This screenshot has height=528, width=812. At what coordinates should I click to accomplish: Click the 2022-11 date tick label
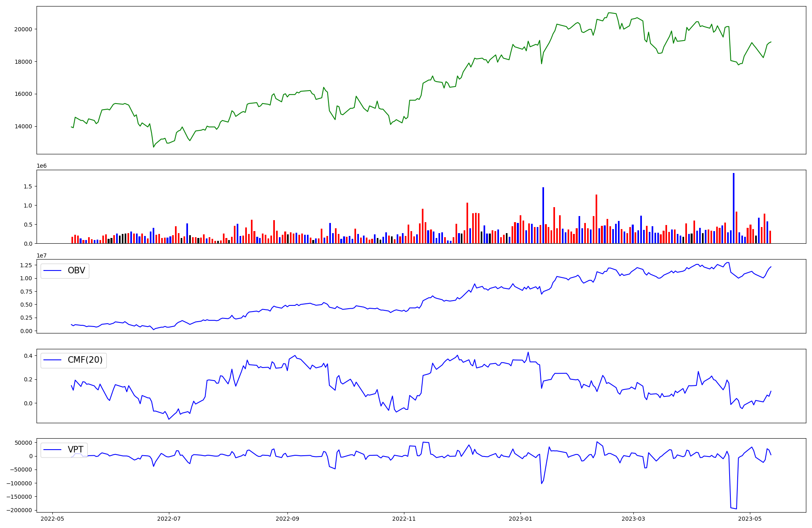(404, 519)
